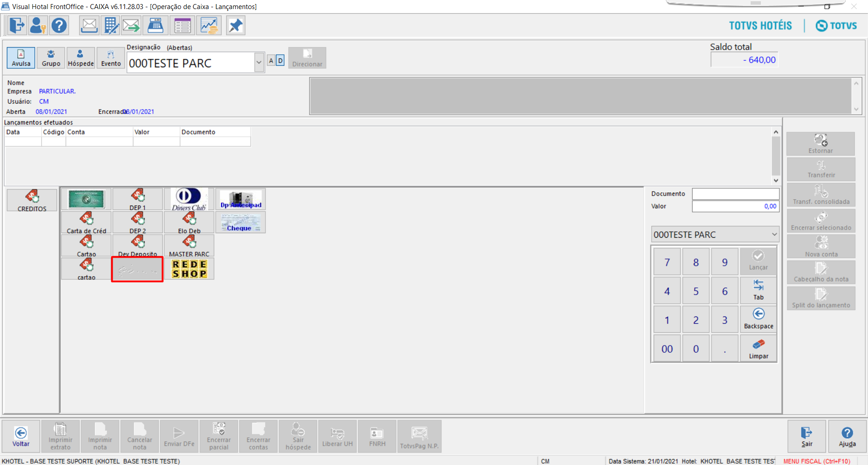The width and height of the screenshot is (868, 465).
Task: Choose the Cheque payment type
Action: pyautogui.click(x=241, y=222)
